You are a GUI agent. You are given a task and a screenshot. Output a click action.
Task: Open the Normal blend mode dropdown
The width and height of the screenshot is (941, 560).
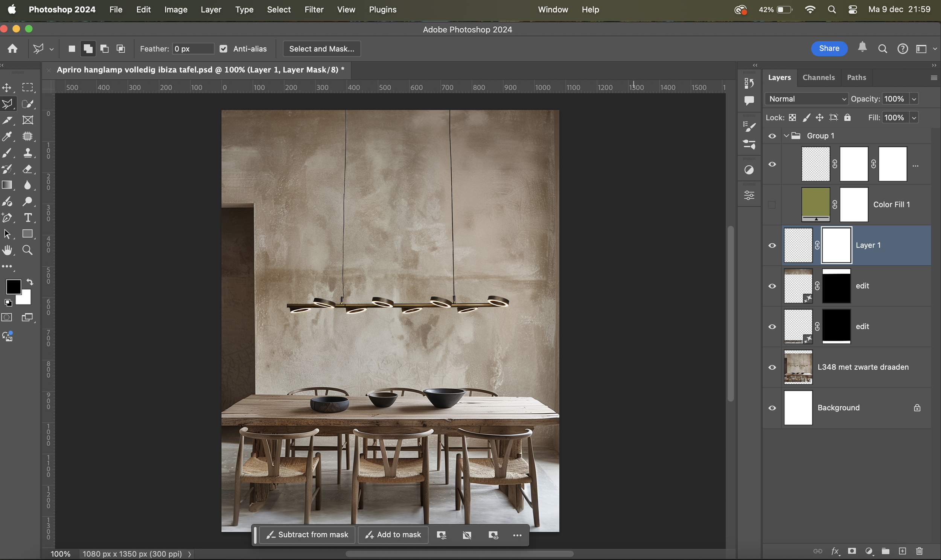tap(807, 99)
